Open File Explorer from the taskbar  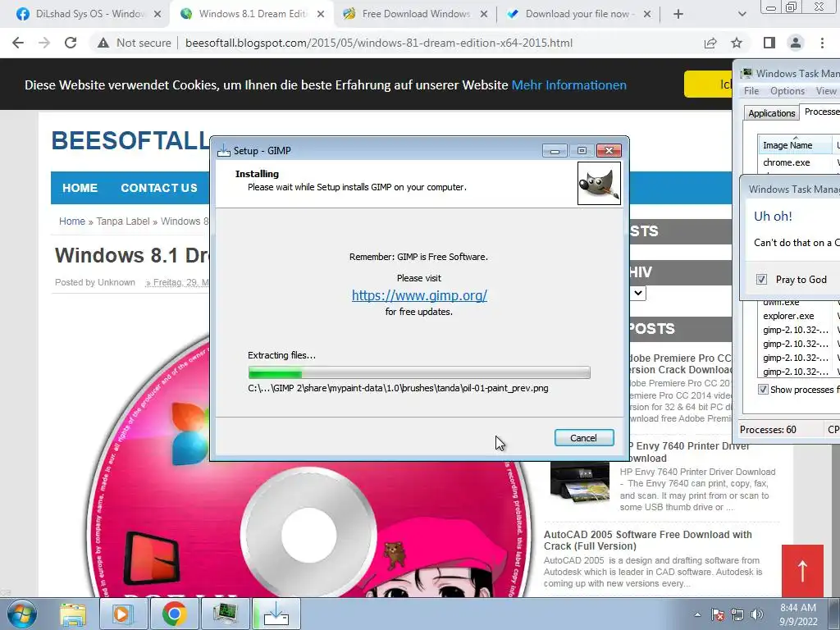[x=73, y=614]
